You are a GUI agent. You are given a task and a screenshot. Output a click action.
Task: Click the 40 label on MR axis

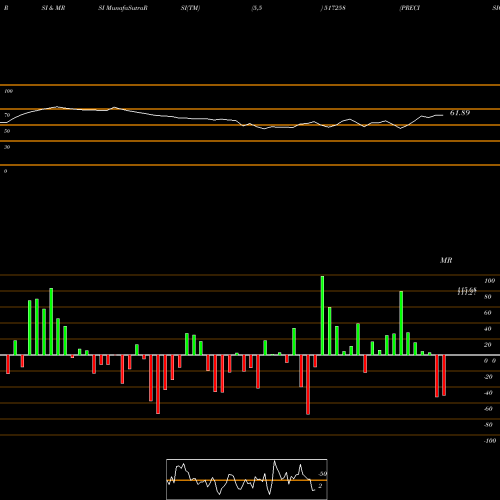[488, 329]
